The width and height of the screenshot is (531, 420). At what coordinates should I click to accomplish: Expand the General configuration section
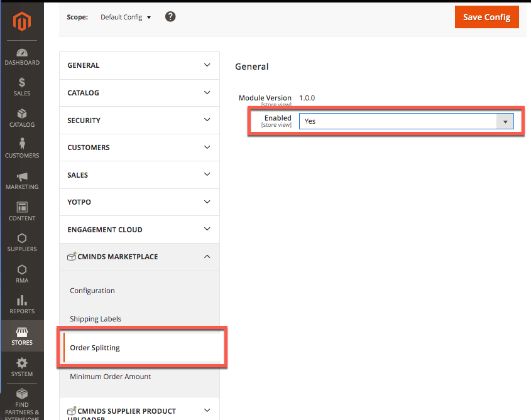point(139,65)
